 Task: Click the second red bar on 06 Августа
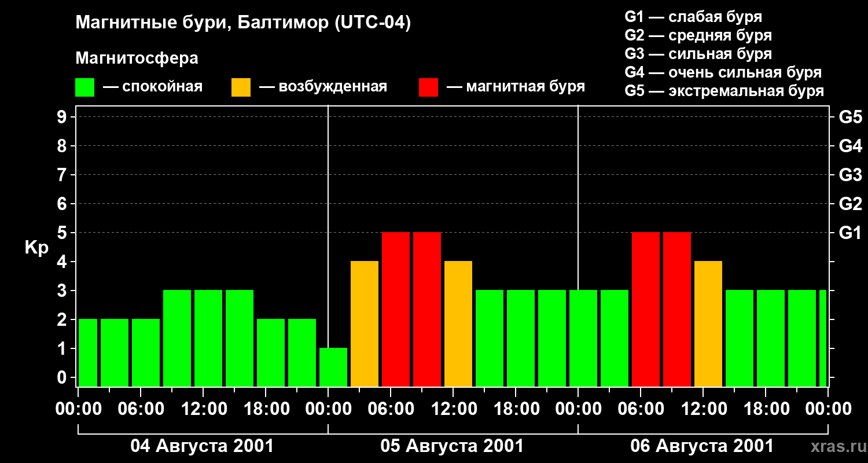tap(677, 309)
